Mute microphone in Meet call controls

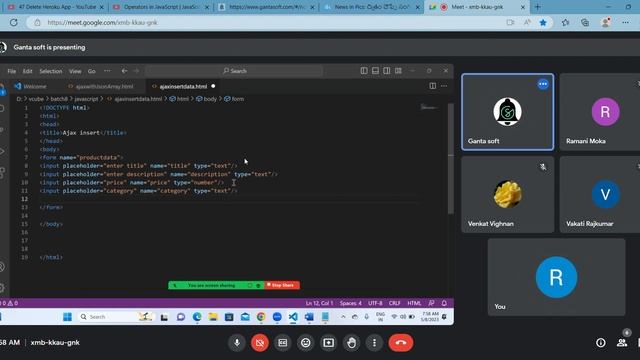coord(237,343)
